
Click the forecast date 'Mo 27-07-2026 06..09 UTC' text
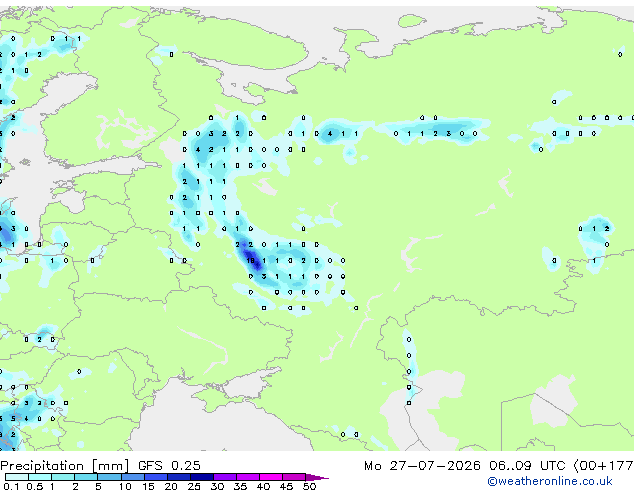pyautogui.click(x=465, y=466)
